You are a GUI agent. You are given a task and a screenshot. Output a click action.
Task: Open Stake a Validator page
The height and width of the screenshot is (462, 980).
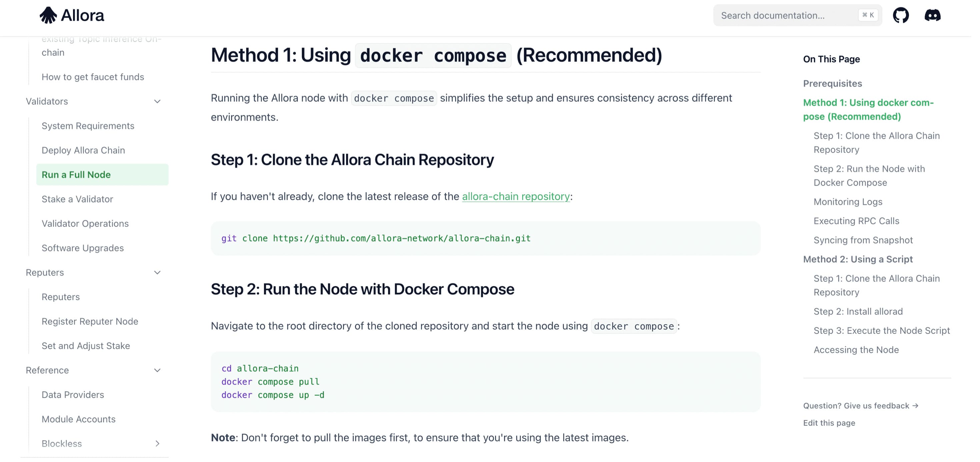[77, 199]
